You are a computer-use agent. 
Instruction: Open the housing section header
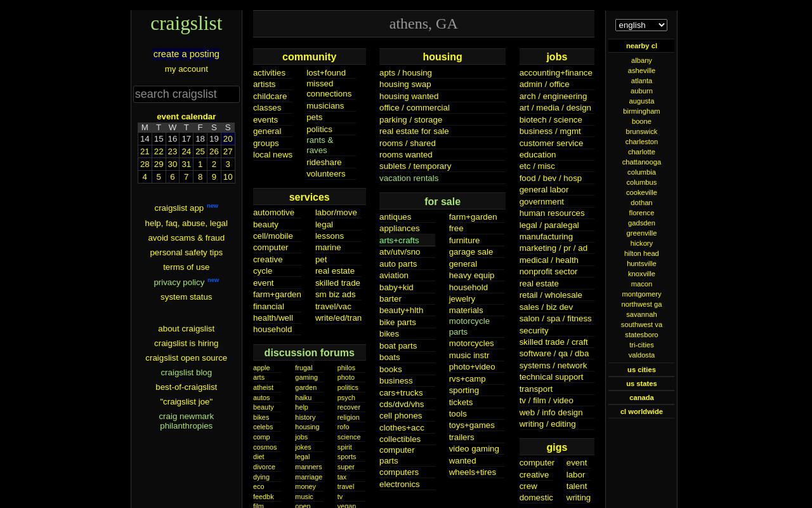tap(442, 57)
